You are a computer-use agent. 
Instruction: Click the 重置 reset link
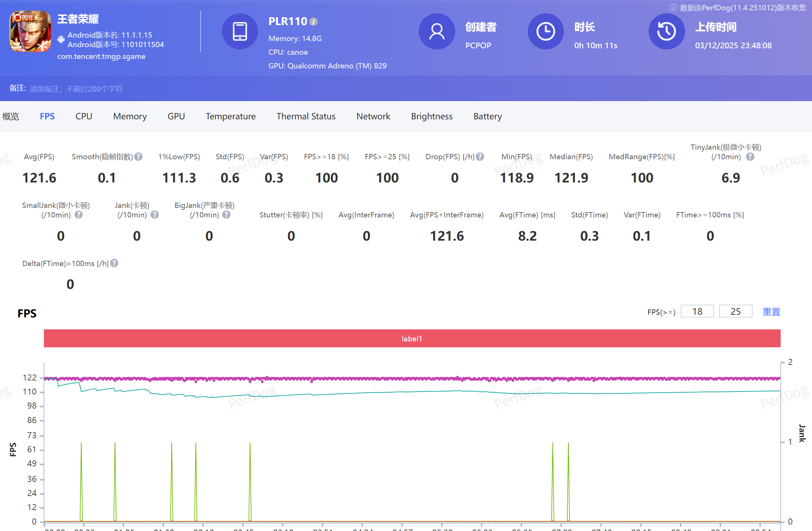tap(771, 312)
